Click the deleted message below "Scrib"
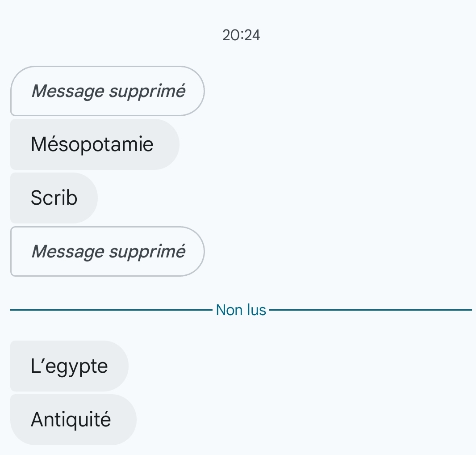476x455 pixels. click(107, 252)
